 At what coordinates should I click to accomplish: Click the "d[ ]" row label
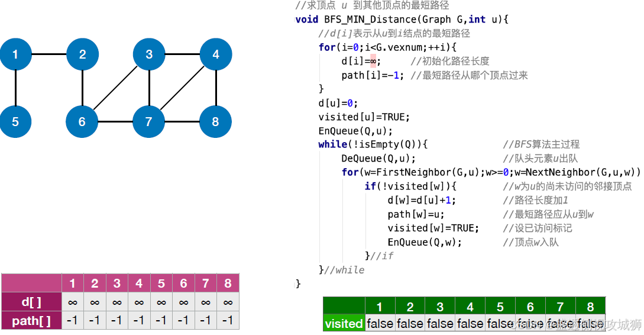tap(31, 302)
